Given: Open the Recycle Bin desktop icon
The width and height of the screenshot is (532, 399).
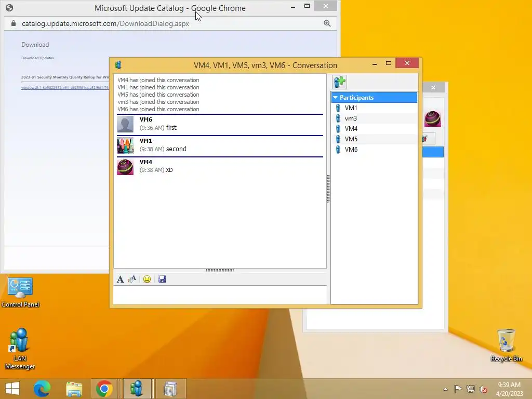Looking at the screenshot, I should 506,345.
